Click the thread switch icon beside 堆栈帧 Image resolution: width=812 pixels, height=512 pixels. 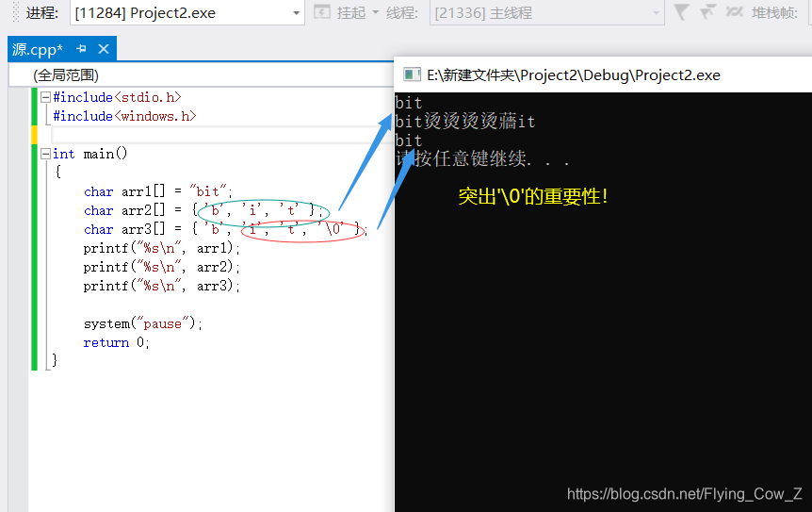(734, 12)
